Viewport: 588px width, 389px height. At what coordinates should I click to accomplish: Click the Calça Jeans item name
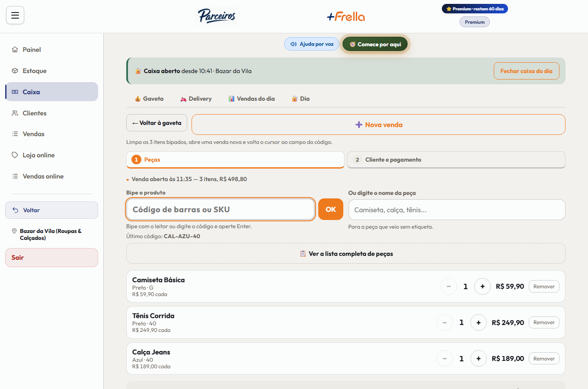(151, 352)
